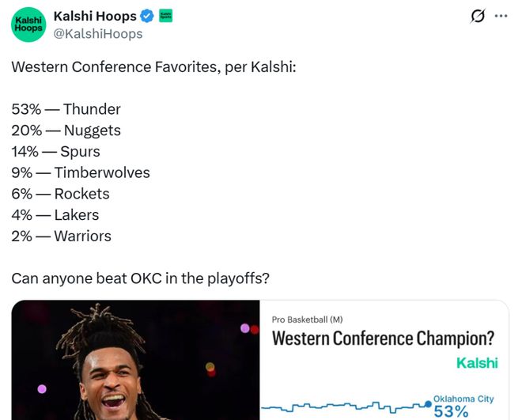Click the "20% — Nuggets" line
This screenshot has height=420, width=522.
66,131
